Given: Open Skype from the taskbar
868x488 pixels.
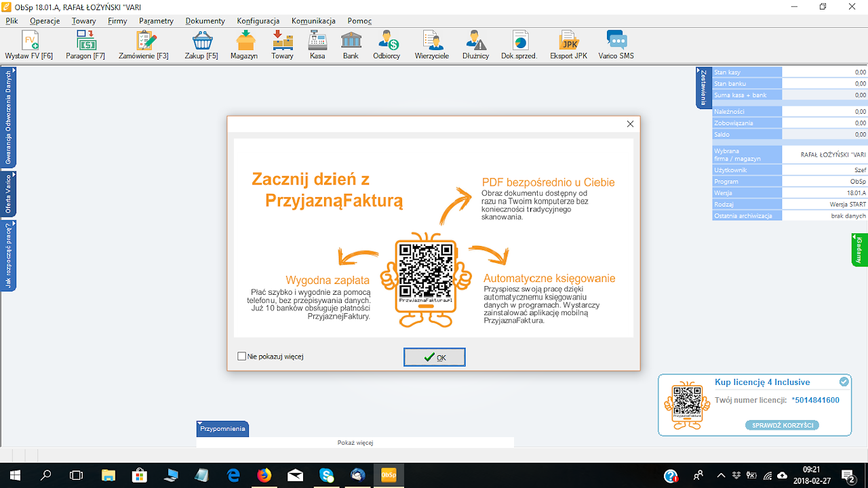Looking at the screenshot, I should (327, 475).
